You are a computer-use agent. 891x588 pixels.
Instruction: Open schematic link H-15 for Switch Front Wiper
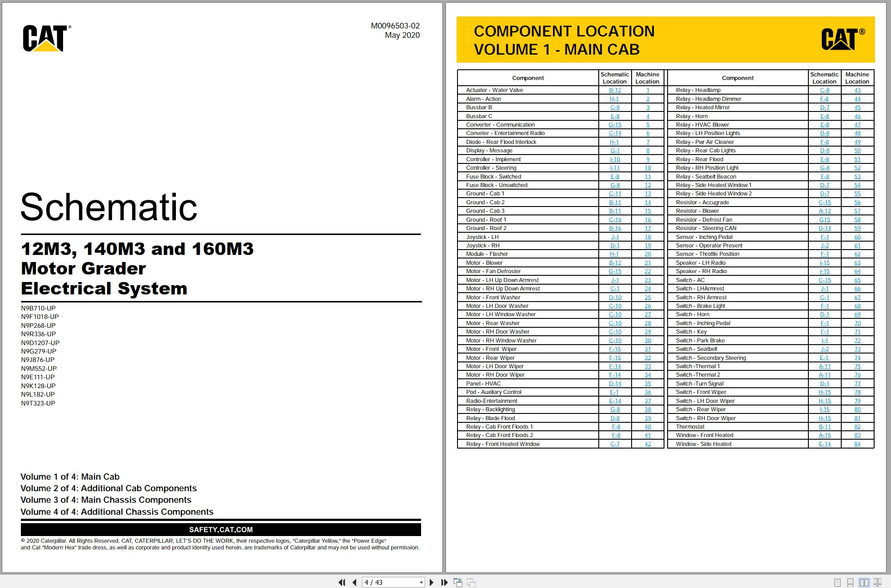(x=824, y=392)
